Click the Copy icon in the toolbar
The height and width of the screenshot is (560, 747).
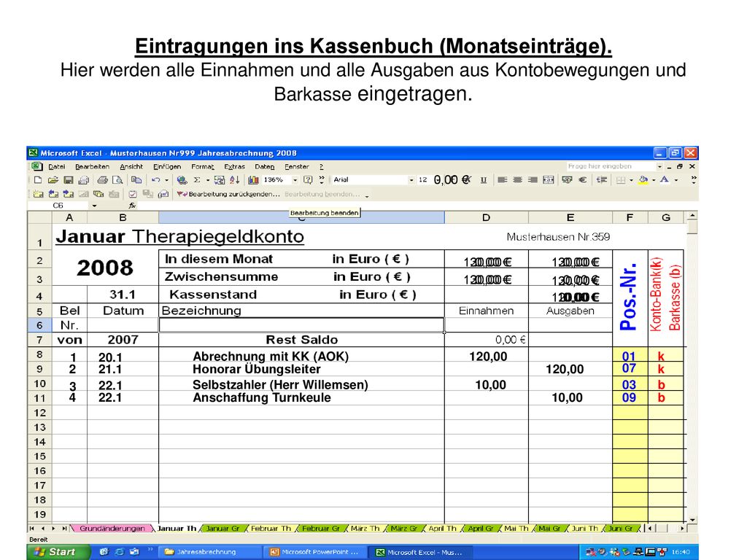tap(136, 180)
